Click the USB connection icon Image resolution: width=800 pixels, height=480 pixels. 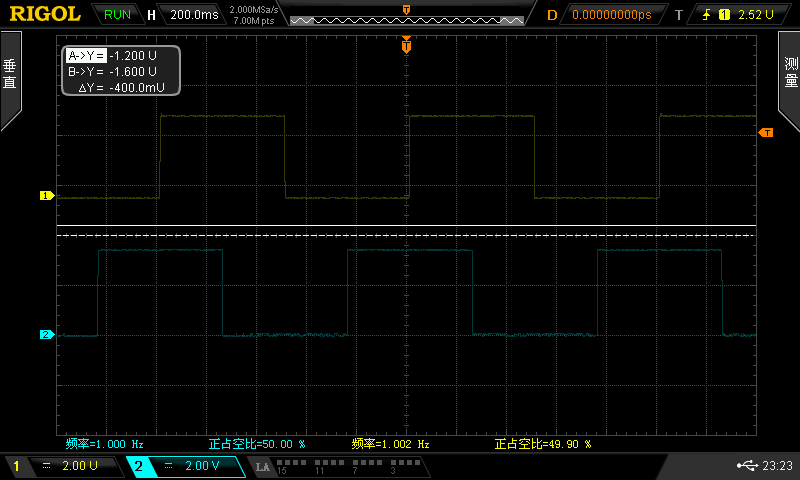click(x=746, y=465)
